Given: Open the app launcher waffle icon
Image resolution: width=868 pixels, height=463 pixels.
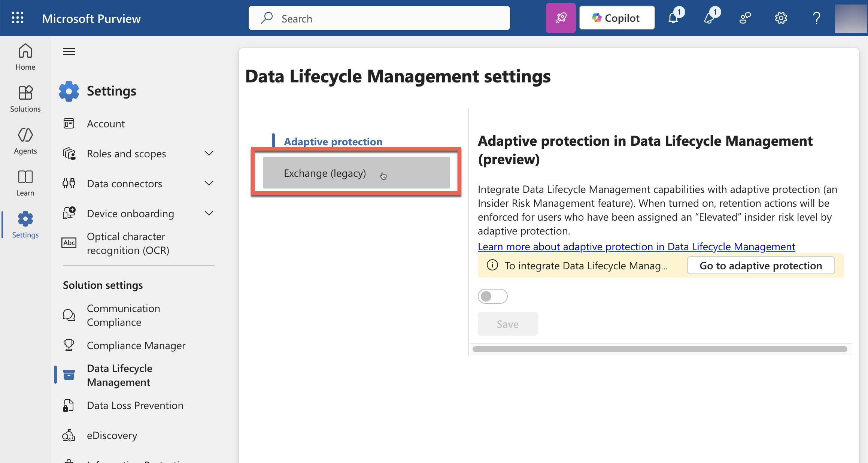Looking at the screenshot, I should coord(18,18).
